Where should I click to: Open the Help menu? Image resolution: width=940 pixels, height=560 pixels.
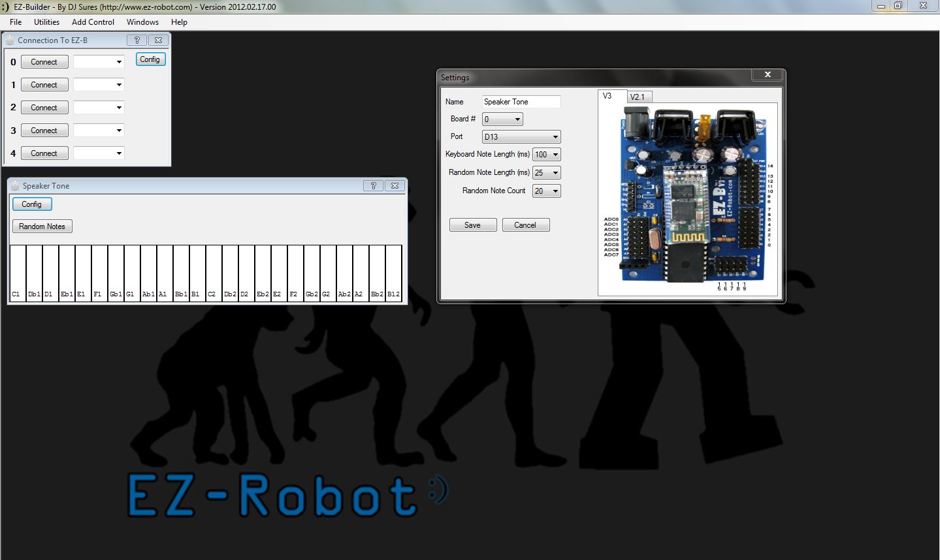click(179, 22)
